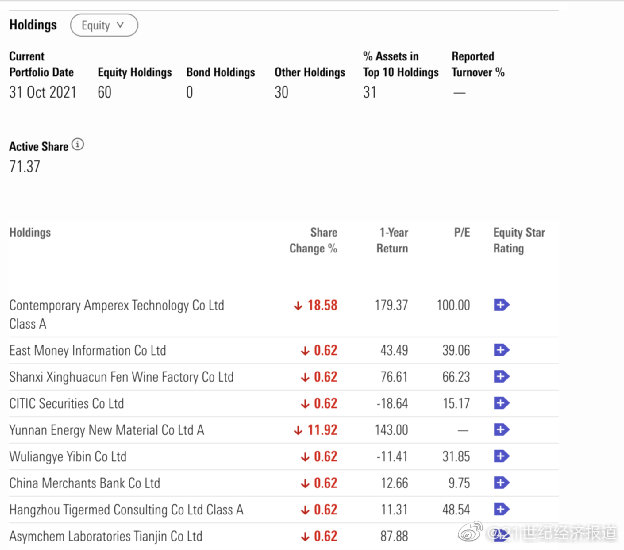Image resolution: width=624 pixels, height=550 pixels.
Task: Open equity rating icon for CITIC Securities
Action: pyautogui.click(x=501, y=403)
